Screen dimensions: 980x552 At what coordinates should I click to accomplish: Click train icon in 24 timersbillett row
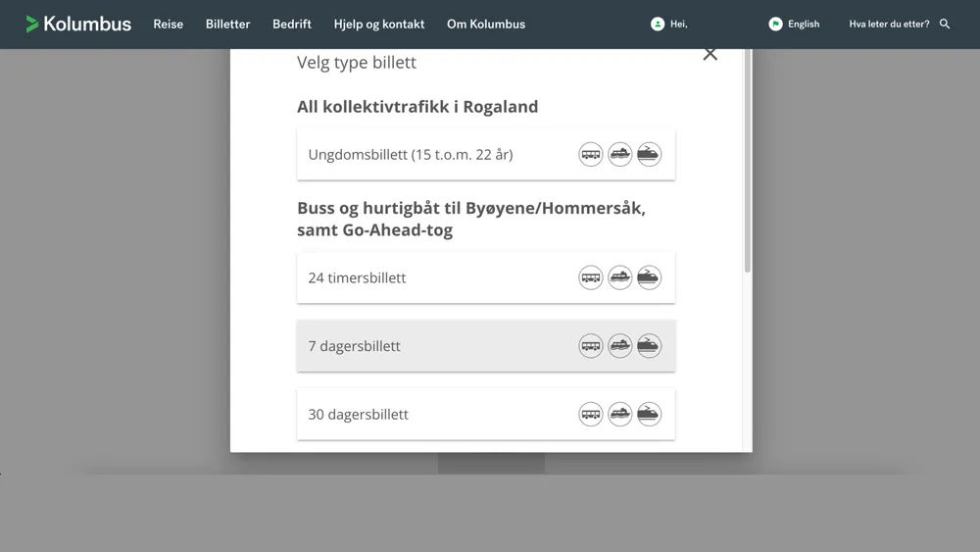[x=650, y=277]
